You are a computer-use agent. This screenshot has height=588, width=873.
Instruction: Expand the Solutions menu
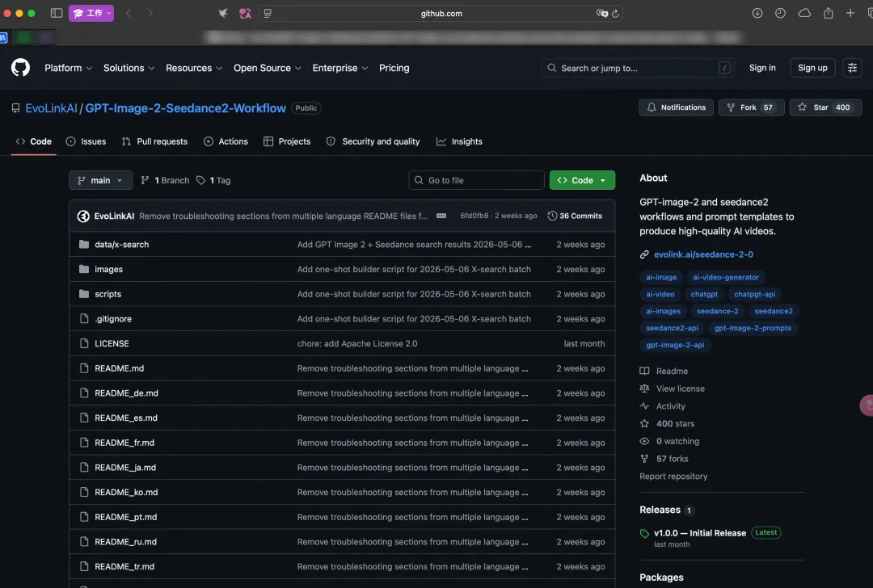tap(129, 68)
